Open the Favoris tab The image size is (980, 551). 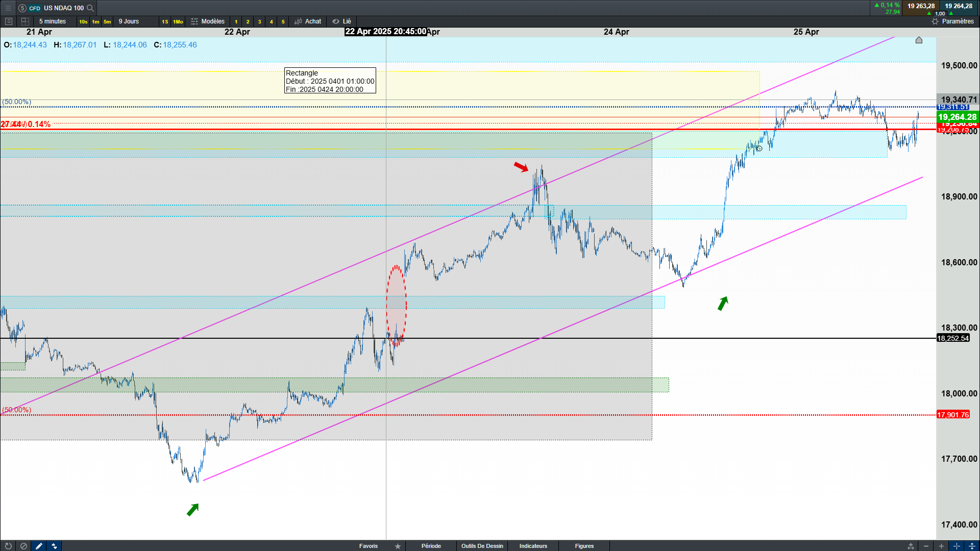point(369,546)
